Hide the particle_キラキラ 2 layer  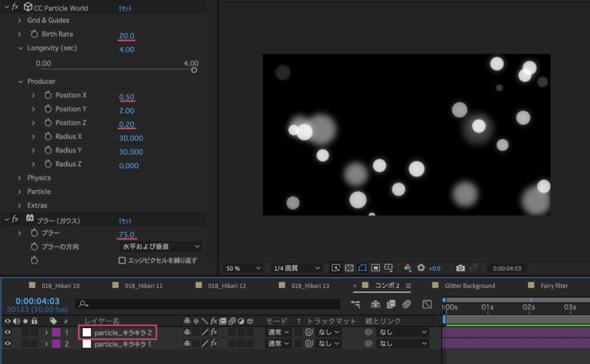[7, 333]
